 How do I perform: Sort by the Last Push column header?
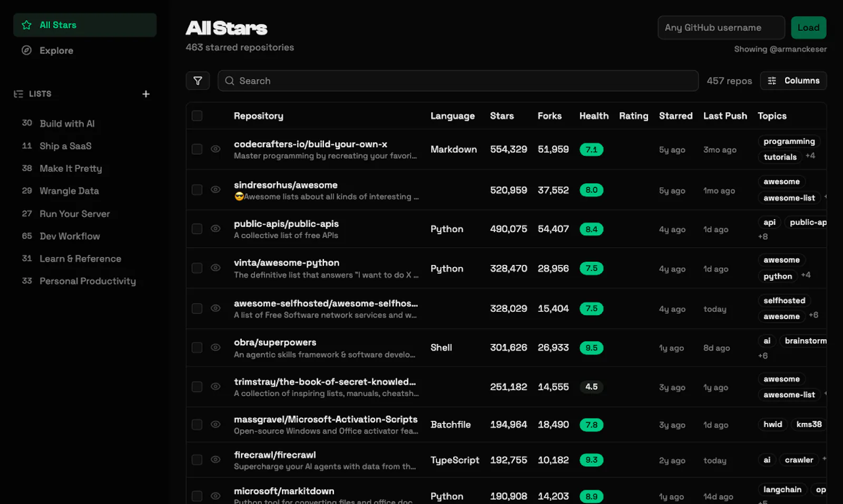tap(725, 116)
